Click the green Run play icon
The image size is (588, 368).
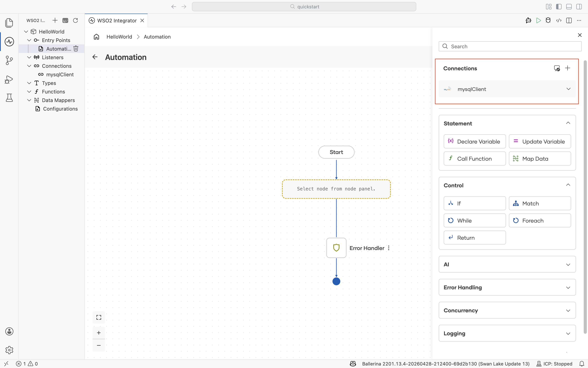point(538,20)
